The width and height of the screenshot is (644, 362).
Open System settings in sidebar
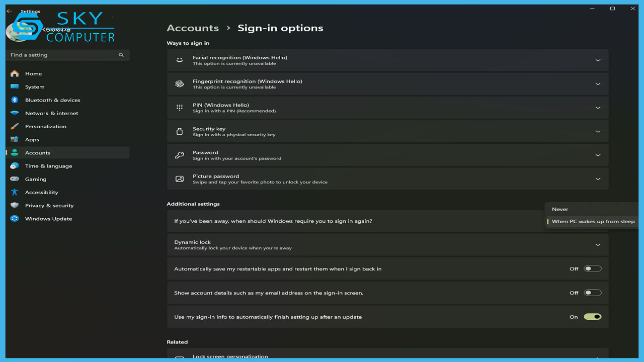click(35, 87)
